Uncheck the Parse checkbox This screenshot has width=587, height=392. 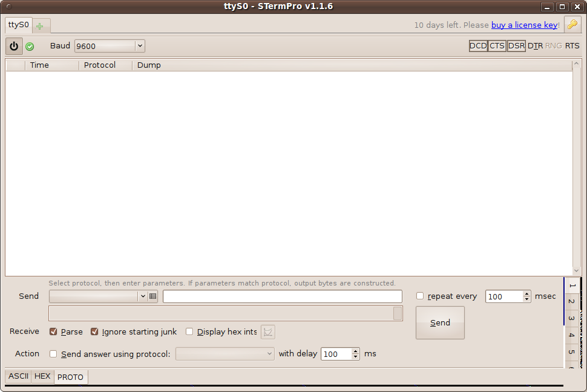point(53,332)
